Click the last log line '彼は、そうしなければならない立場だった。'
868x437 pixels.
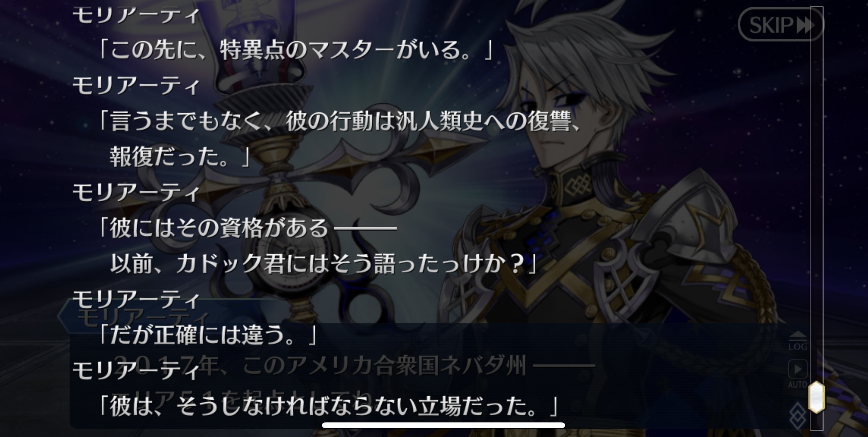click(328, 406)
